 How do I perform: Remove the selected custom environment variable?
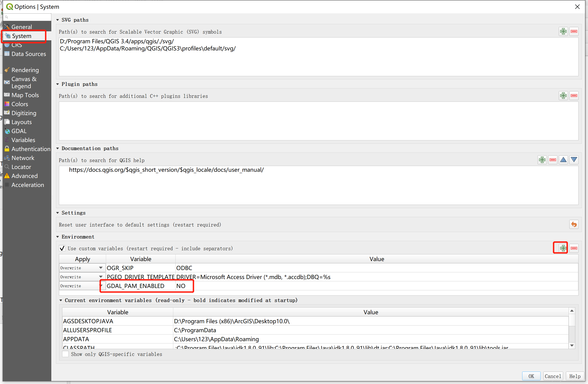point(574,248)
